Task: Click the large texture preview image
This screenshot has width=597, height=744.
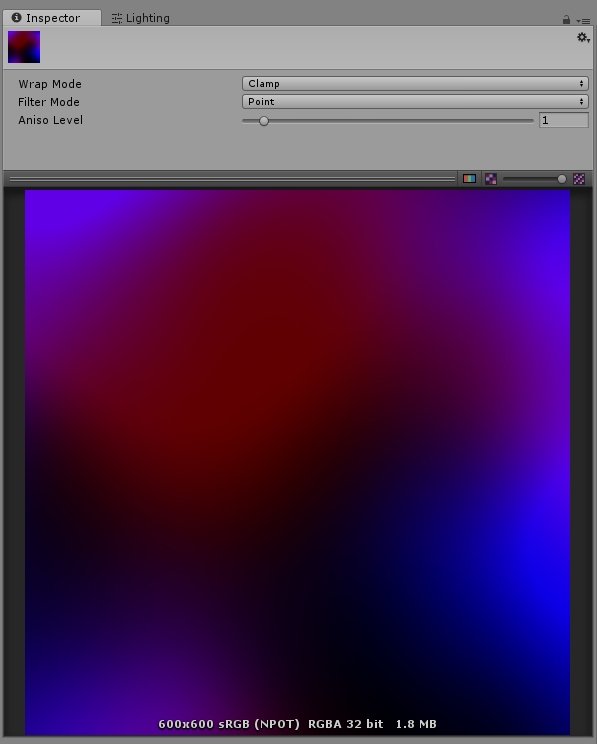Action: [298, 463]
